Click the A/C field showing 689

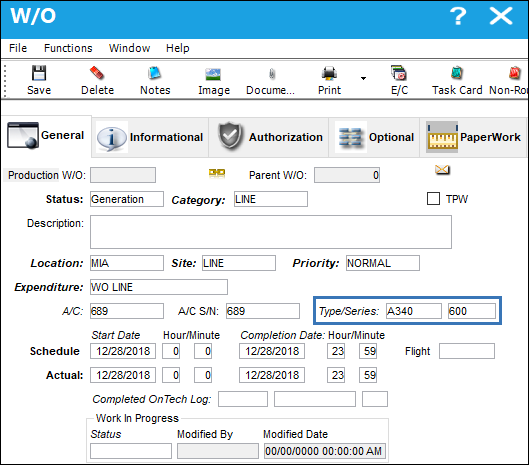click(127, 311)
